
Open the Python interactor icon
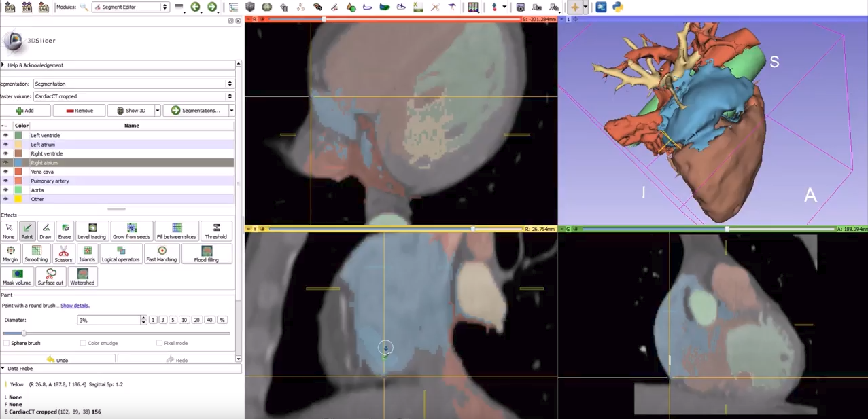pos(617,7)
